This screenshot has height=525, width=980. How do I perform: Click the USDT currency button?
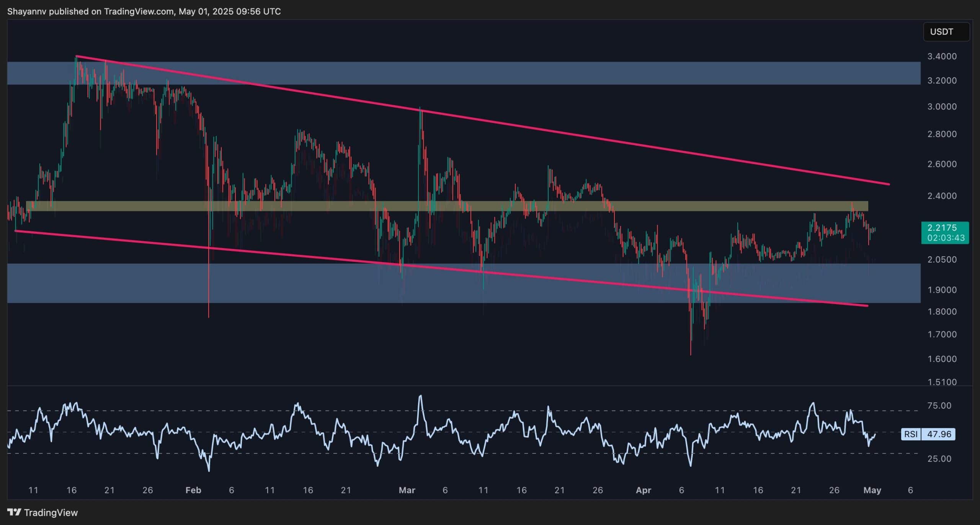tap(946, 32)
